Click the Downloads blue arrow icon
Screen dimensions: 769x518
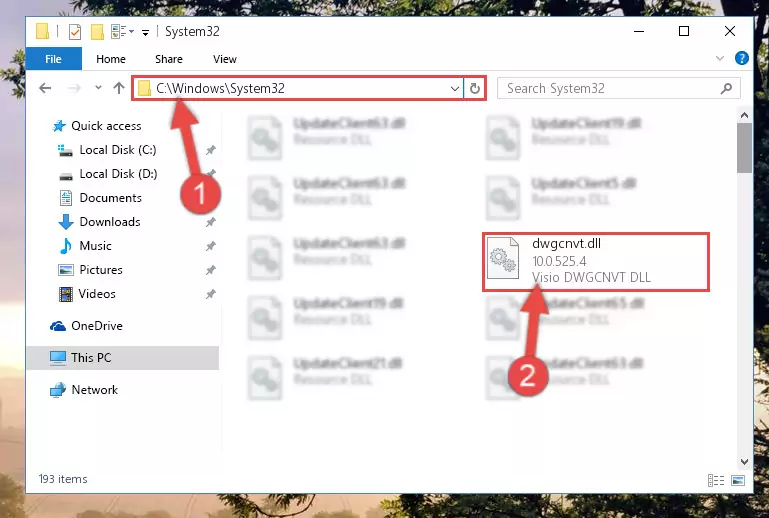(66, 222)
